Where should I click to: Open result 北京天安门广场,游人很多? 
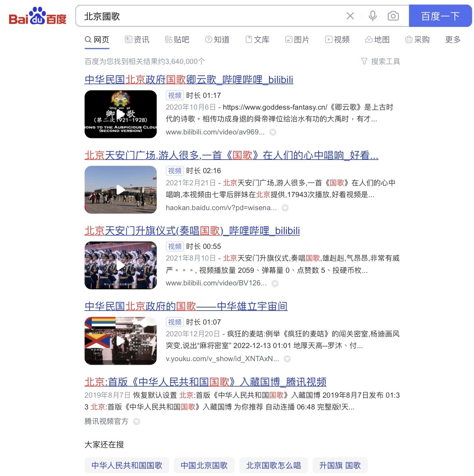click(232, 155)
